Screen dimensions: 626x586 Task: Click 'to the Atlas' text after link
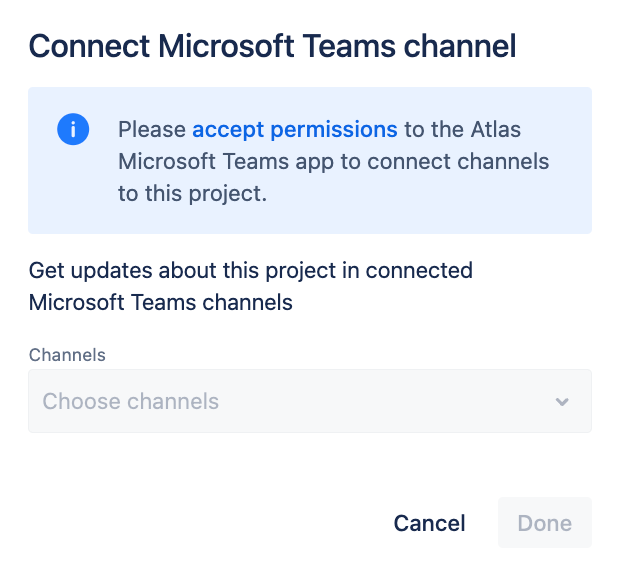463,129
